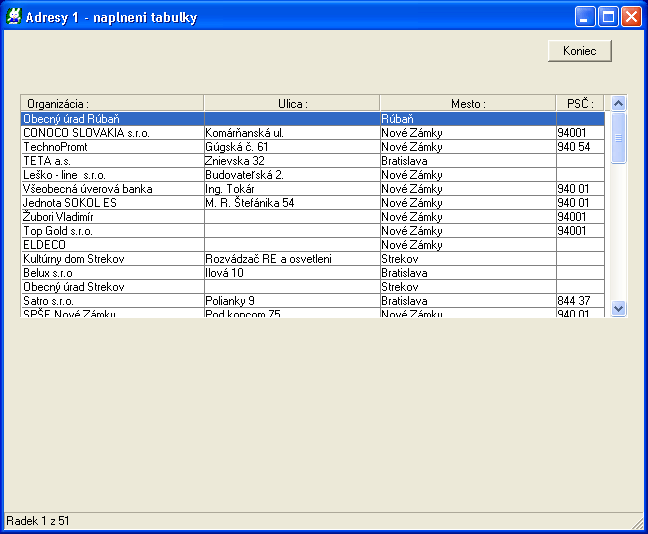Click the 844 37 postal code cell
648x534 pixels.
point(580,300)
